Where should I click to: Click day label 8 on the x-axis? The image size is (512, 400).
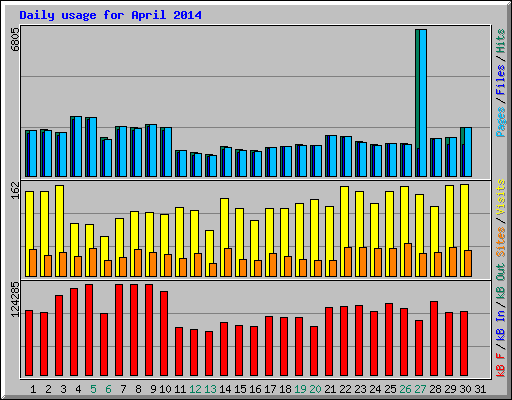[138, 389]
